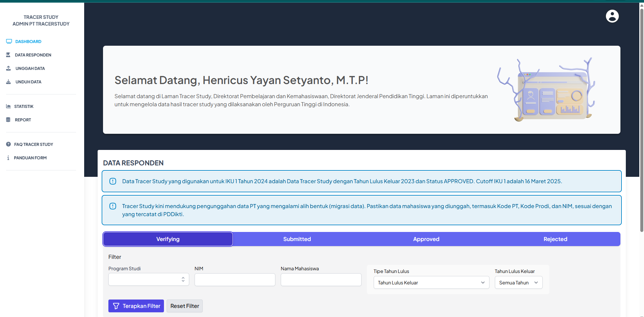The height and width of the screenshot is (317, 644).
Task: Open the Semua Tahun year dropdown
Action: [518, 283]
